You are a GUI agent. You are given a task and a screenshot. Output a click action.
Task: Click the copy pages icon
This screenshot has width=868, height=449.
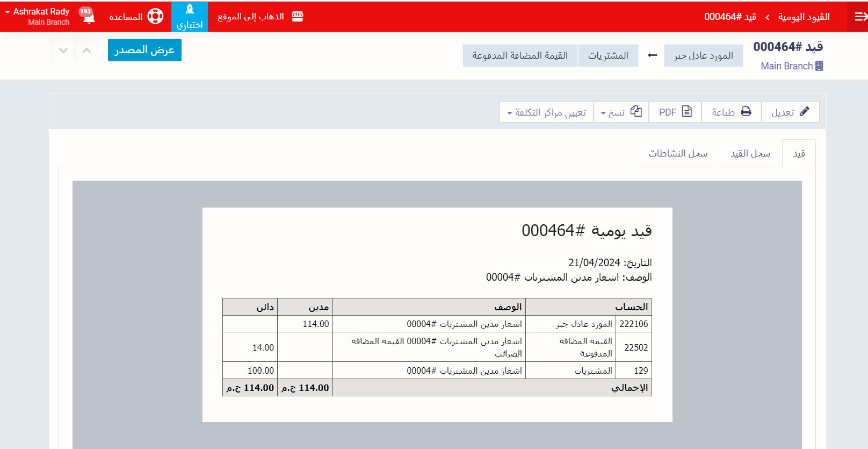[636, 111]
